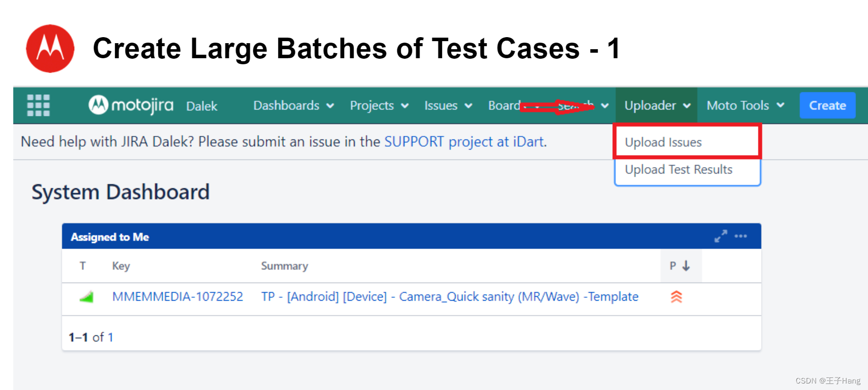Click the green issue type icon
The height and width of the screenshot is (390, 868).
coord(86,297)
